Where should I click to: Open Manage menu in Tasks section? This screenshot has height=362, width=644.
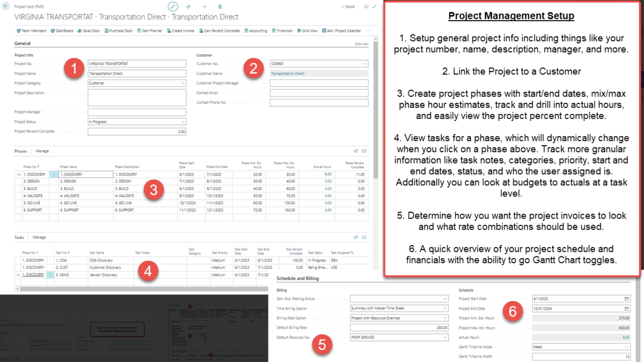[39, 237]
